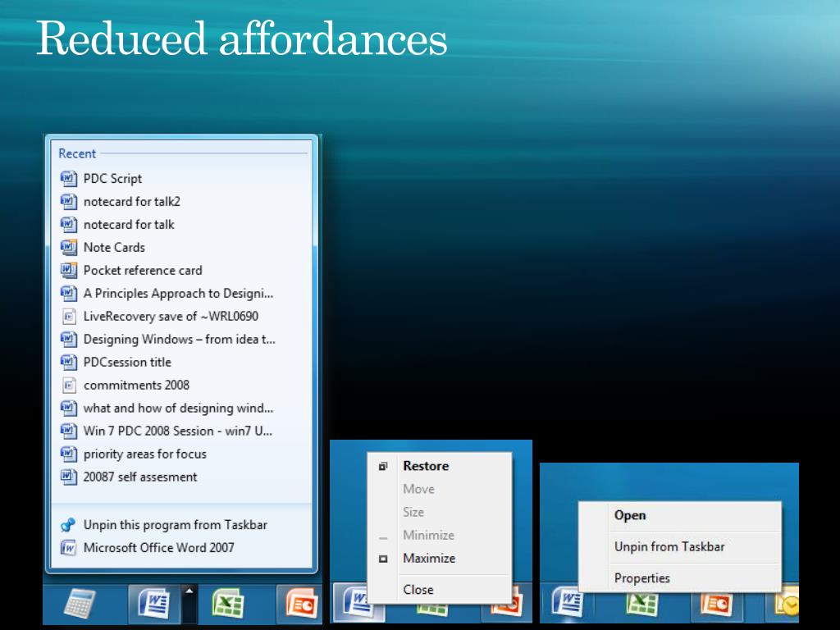
Task: Click the Maximize icon in the context menu
Action: (x=383, y=559)
